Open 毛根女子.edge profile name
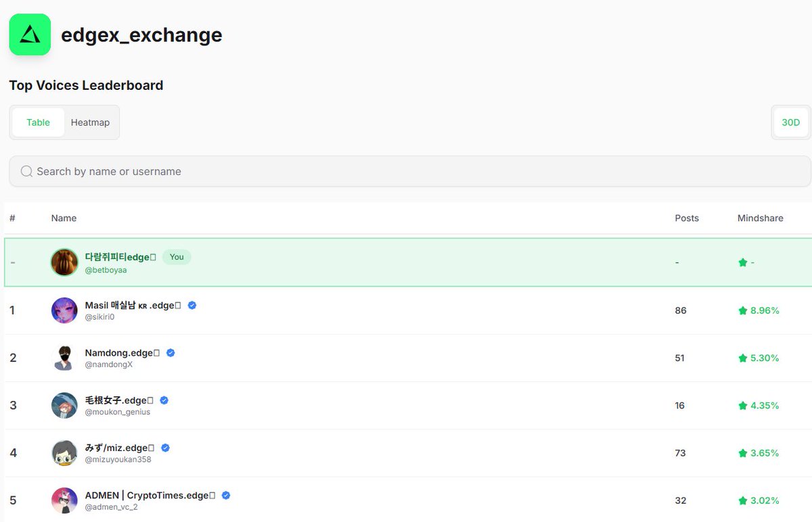 click(119, 400)
